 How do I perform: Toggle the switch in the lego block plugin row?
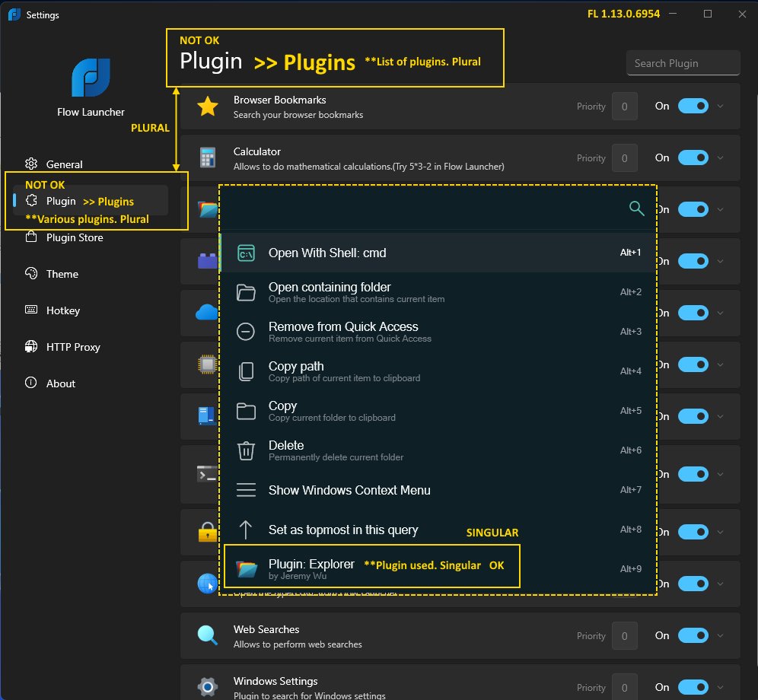pyautogui.click(x=693, y=261)
